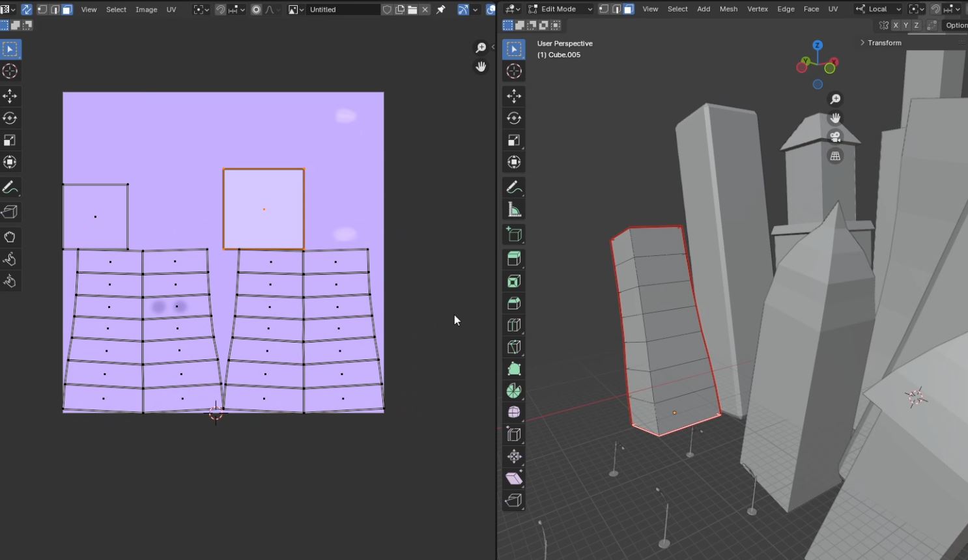This screenshot has height=560, width=968.
Task: Choose the Rip Region tool in 3D viewport
Action: point(514,500)
